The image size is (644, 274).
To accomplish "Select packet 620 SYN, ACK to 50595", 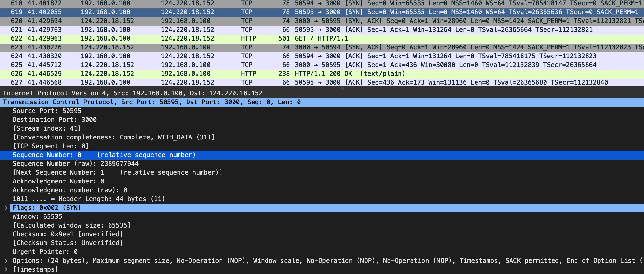I will click(x=322, y=21).
